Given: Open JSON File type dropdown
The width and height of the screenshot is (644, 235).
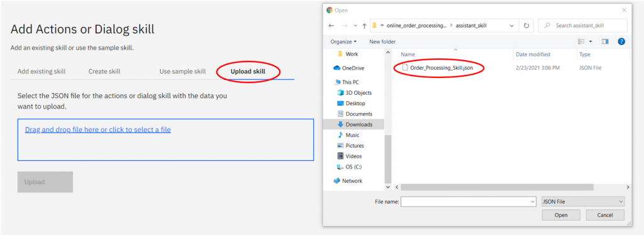Looking at the screenshot, I should [583, 201].
